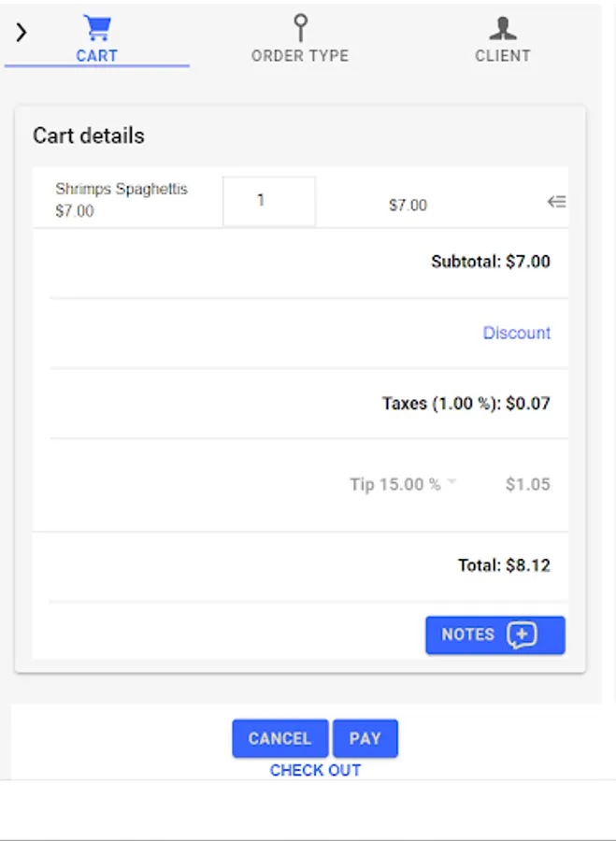Screen dimensions: 616x841
Task: Apply a Discount to the cart
Action: tap(517, 334)
